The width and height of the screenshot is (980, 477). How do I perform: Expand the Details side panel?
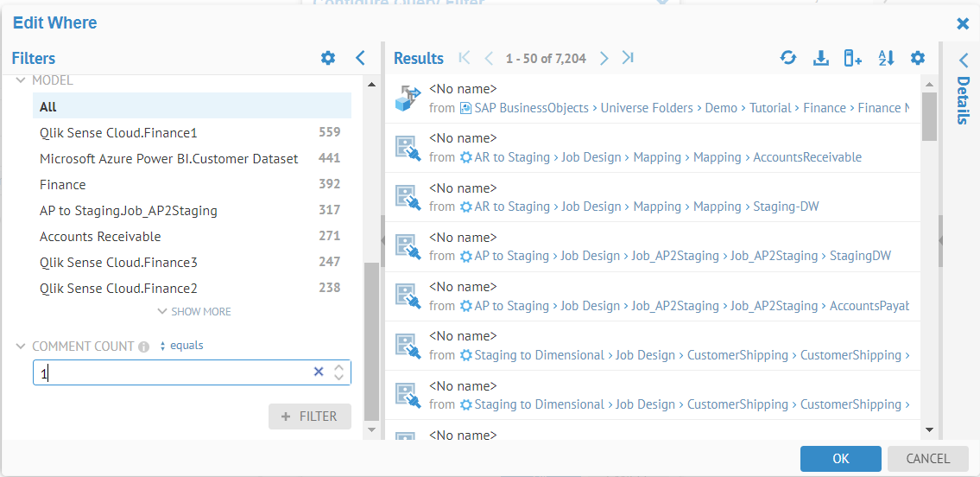963,60
